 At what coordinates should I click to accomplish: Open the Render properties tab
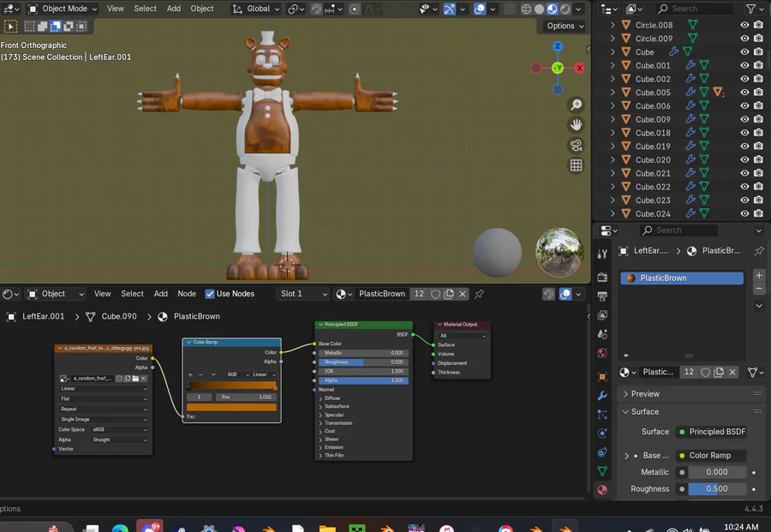(x=602, y=278)
